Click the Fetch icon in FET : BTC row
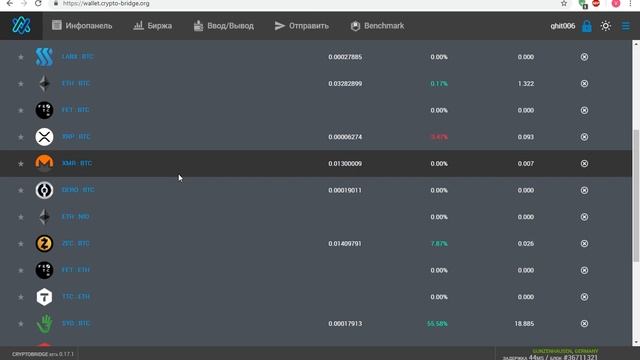The height and width of the screenshot is (360, 640). (x=44, y=110)
